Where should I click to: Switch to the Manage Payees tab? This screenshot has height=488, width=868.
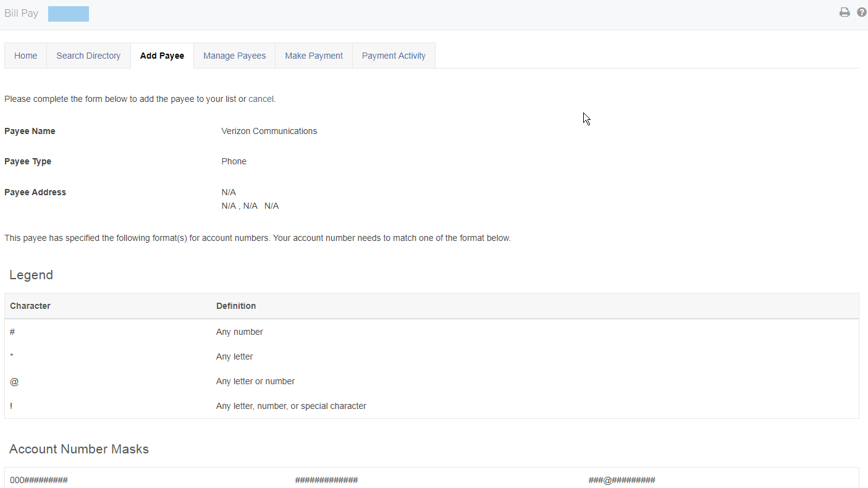click(x=234, y=56)
